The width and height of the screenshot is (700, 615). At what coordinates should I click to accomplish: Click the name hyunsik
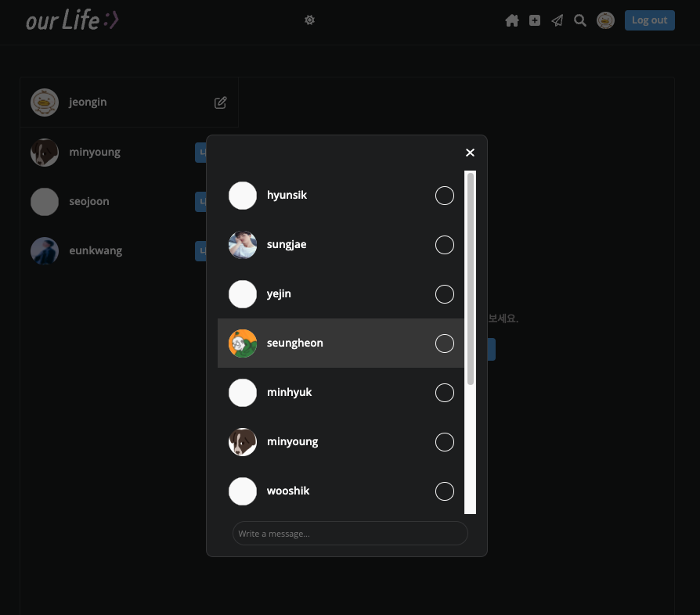[287, 196]
